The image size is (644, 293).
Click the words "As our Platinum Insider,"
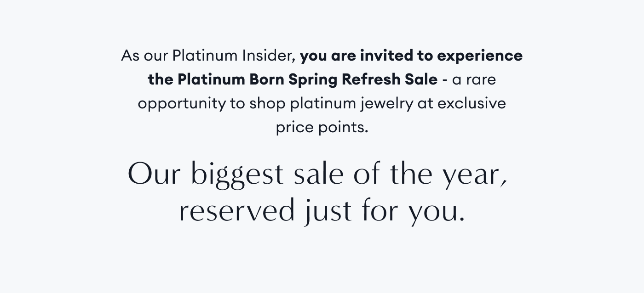click(x=208, y=56)
